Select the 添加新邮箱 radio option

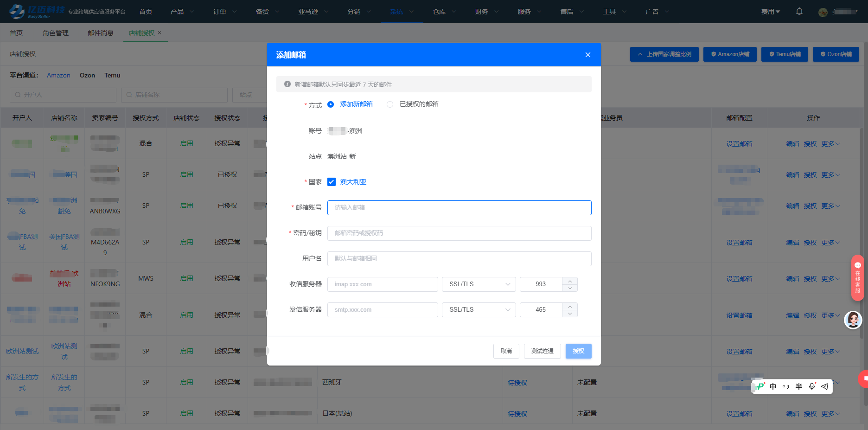(x=331, y=104)
